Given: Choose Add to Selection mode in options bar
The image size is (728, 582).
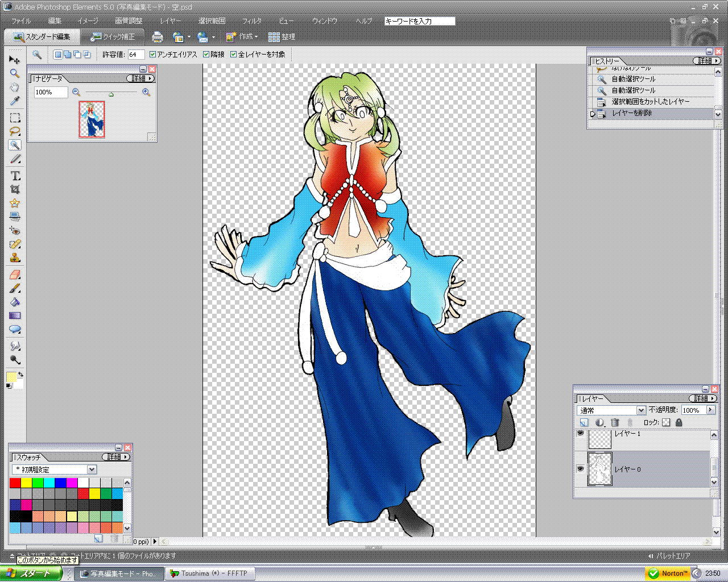Looking at the screenshot, I should [x=67, y=55].
